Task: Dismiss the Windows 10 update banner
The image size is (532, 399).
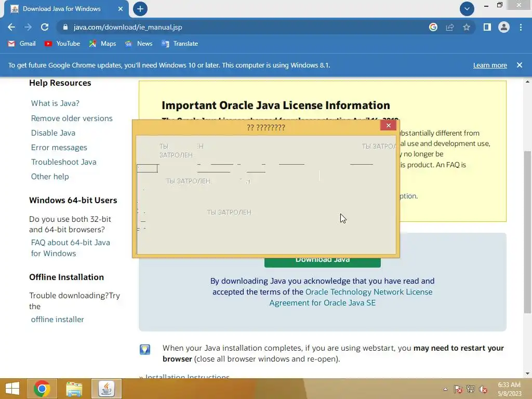Action: 520,65
